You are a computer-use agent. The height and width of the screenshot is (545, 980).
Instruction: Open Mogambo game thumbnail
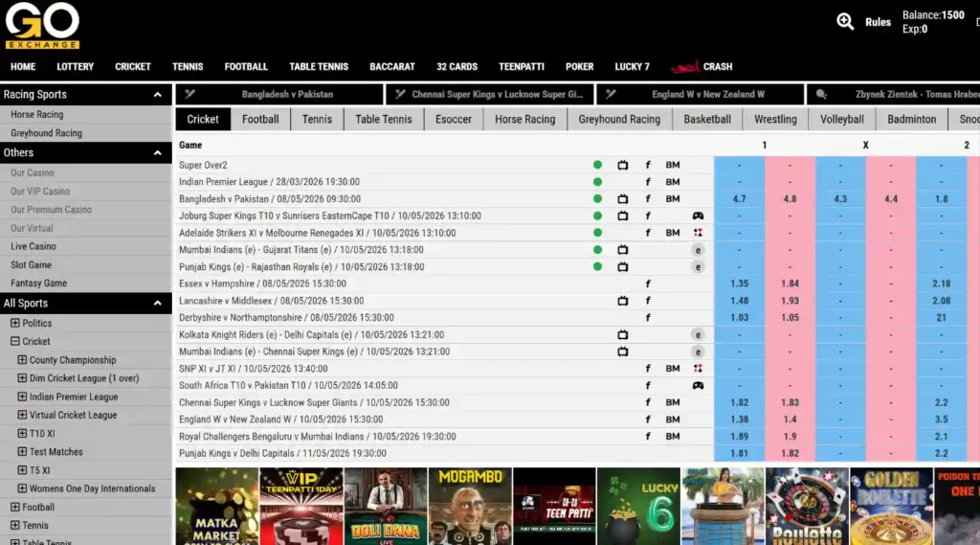click(x=470, y=506)
